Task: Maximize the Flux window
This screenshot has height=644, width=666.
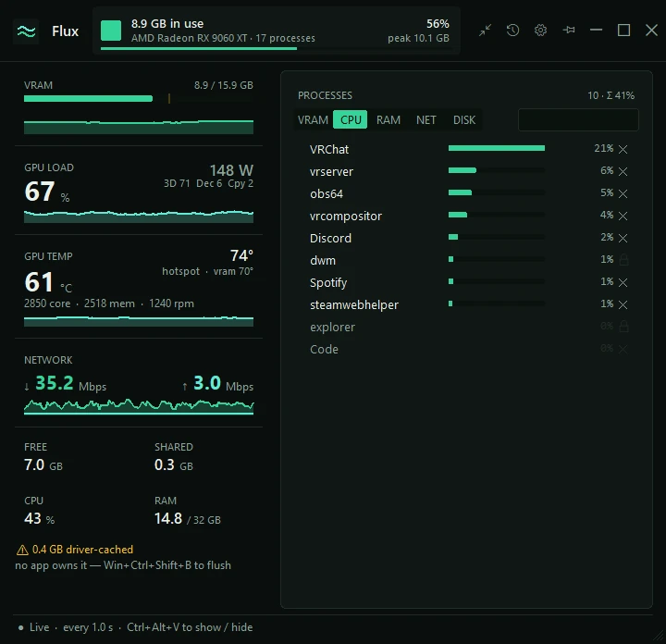Action: (623, 31)
